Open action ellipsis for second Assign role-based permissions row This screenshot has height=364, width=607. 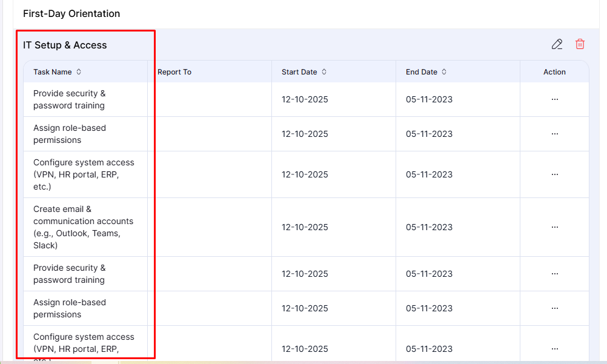pos(554,308)
